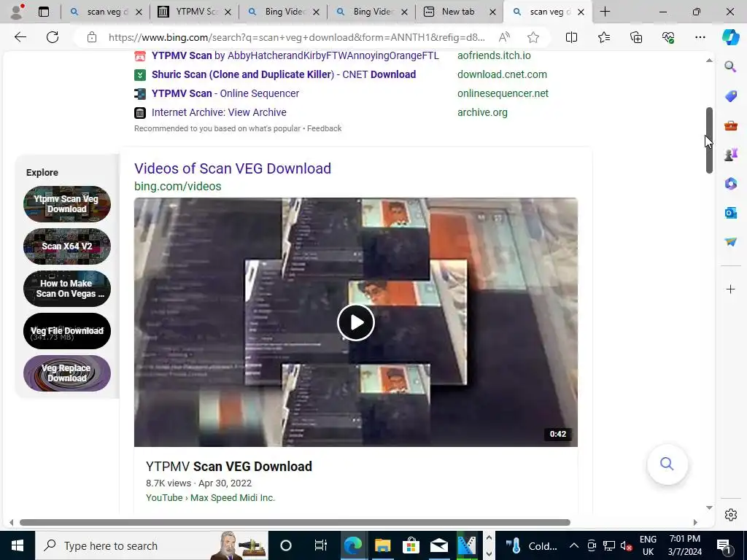Send Feedback on recommendations

coord(324,128)
